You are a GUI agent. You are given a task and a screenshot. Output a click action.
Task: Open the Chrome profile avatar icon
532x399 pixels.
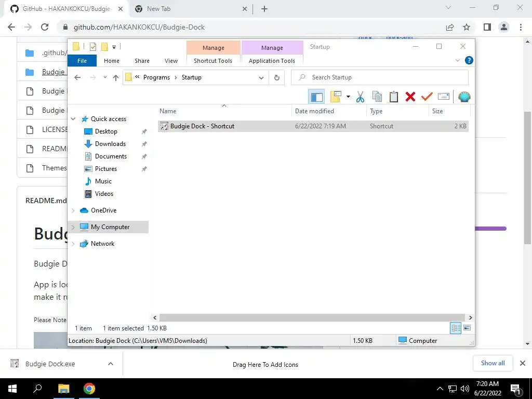(504, 27)
